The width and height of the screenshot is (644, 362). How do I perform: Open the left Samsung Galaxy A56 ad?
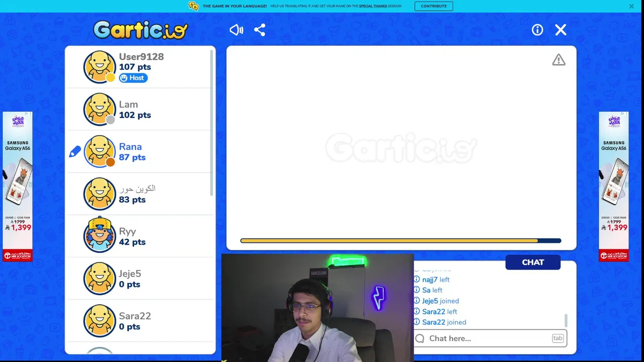(x=17, y=187)
